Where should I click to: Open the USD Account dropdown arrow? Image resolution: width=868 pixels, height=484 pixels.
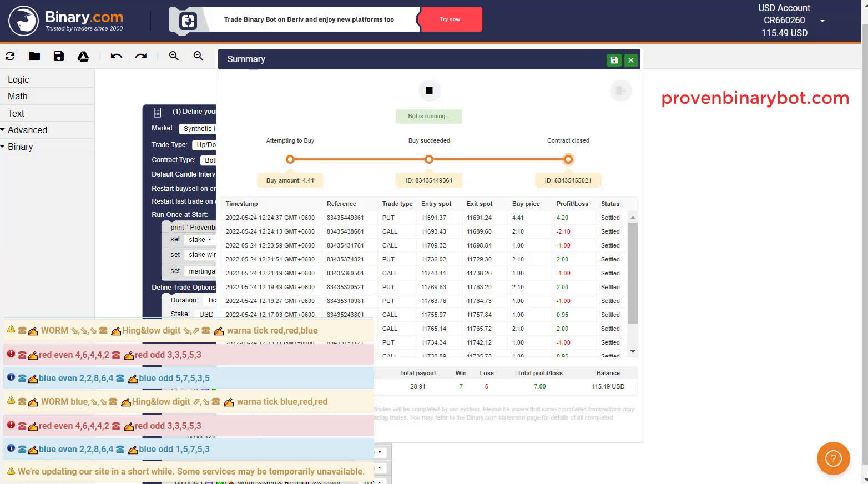[822, 21]
